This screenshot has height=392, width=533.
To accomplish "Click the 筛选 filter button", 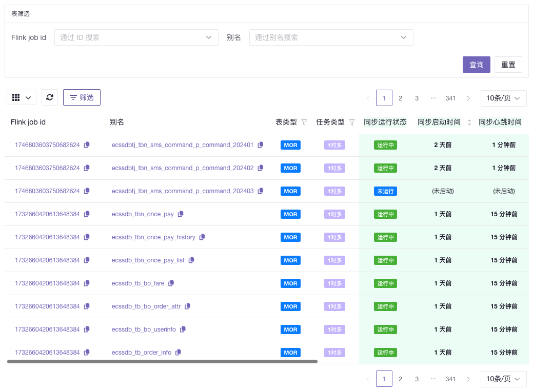I will click(x=82, y=97).
